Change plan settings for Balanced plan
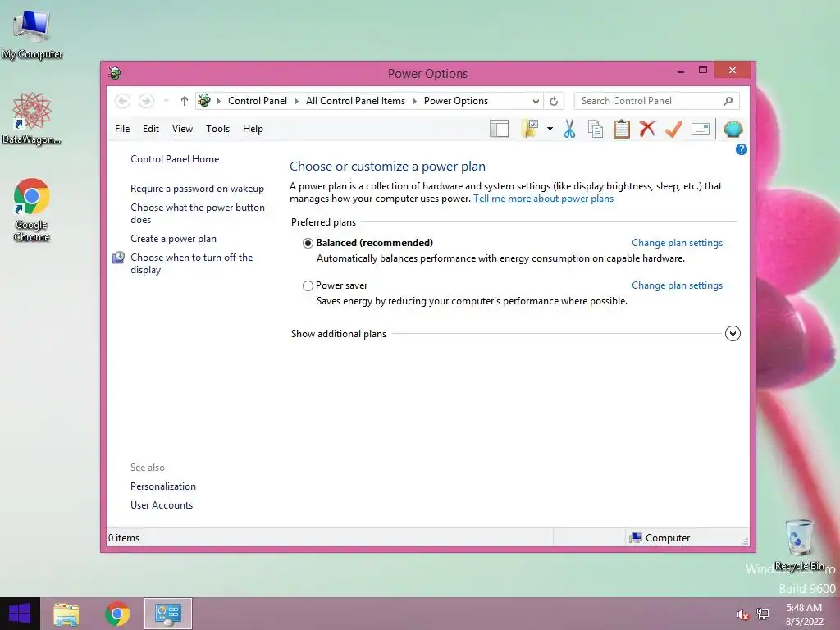This screenshot has height=630, width=840. tap(677, 243)
